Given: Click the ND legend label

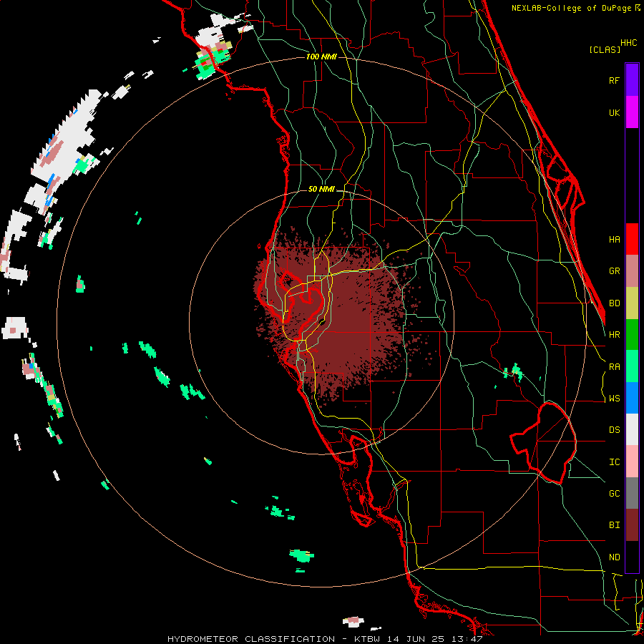Looking at the screenshot, I should coord(614,557).
